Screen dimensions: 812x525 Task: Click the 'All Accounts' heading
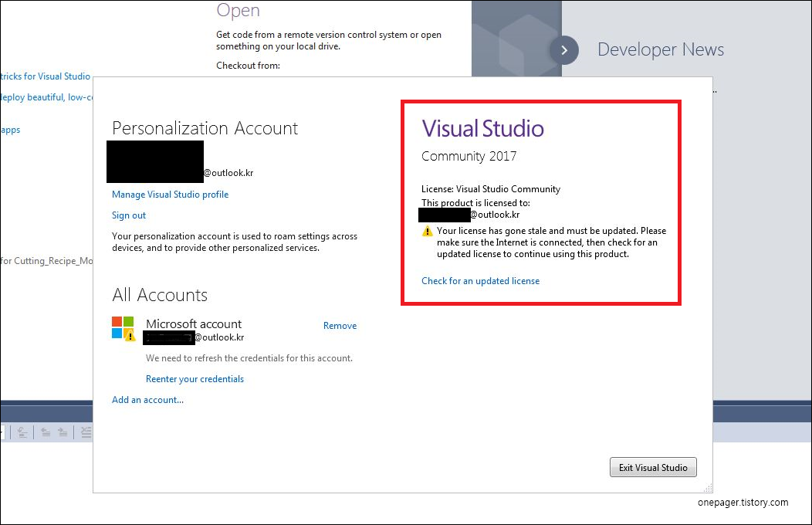(160, 295)
